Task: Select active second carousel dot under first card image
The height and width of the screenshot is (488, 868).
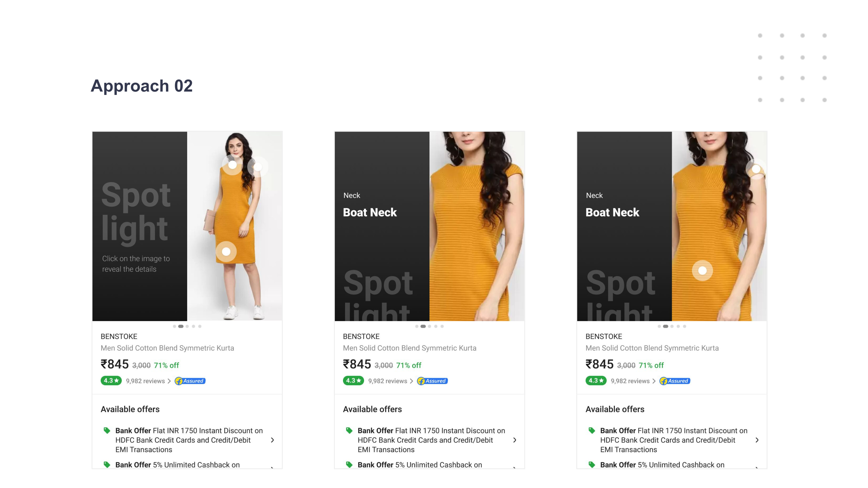Action: (181, 326)
